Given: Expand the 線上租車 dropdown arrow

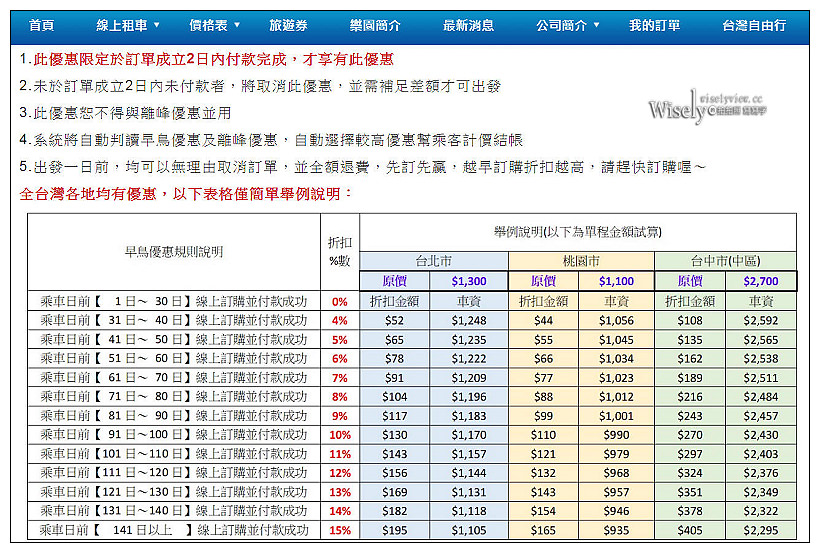Looking at the screenshot, I should [x=156, y=25].
